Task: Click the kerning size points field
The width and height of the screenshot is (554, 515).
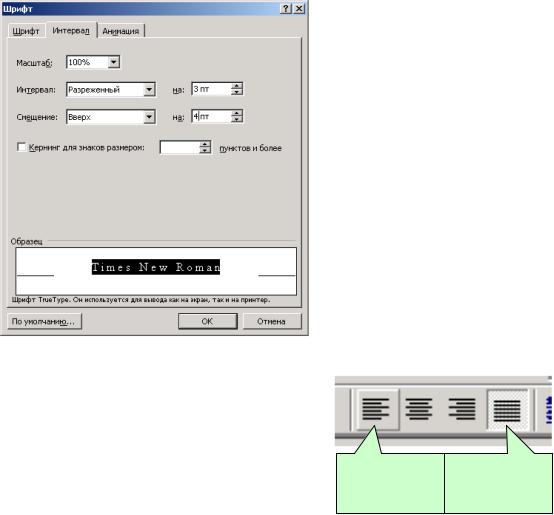Action: pos(180,147)
